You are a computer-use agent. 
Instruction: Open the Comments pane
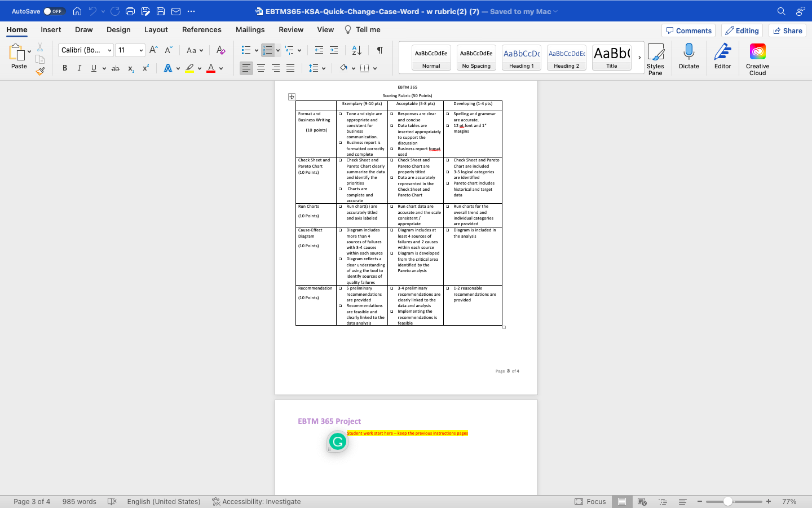(689, 30)
